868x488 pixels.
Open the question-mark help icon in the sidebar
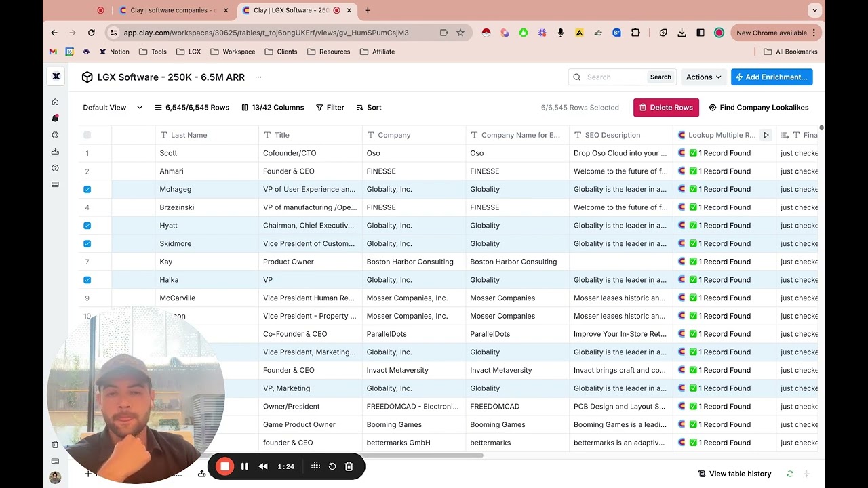(x=55, y=168)
